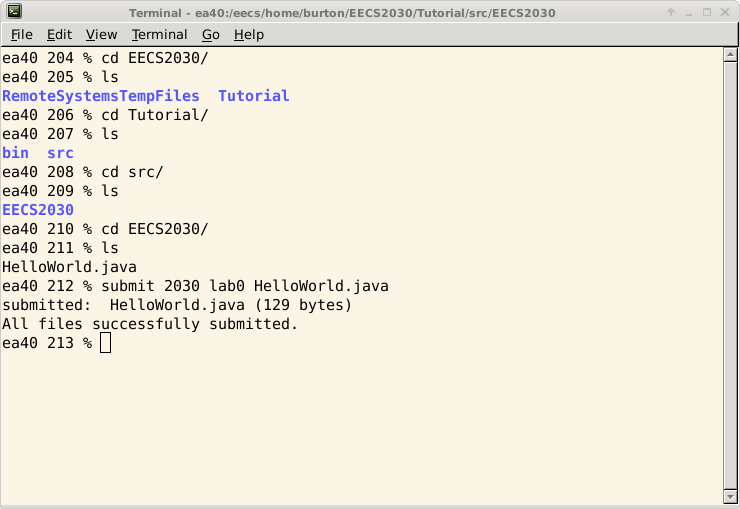Click the scrollbar down arrow
Screen dimensions: 740x509
[730, 497]
